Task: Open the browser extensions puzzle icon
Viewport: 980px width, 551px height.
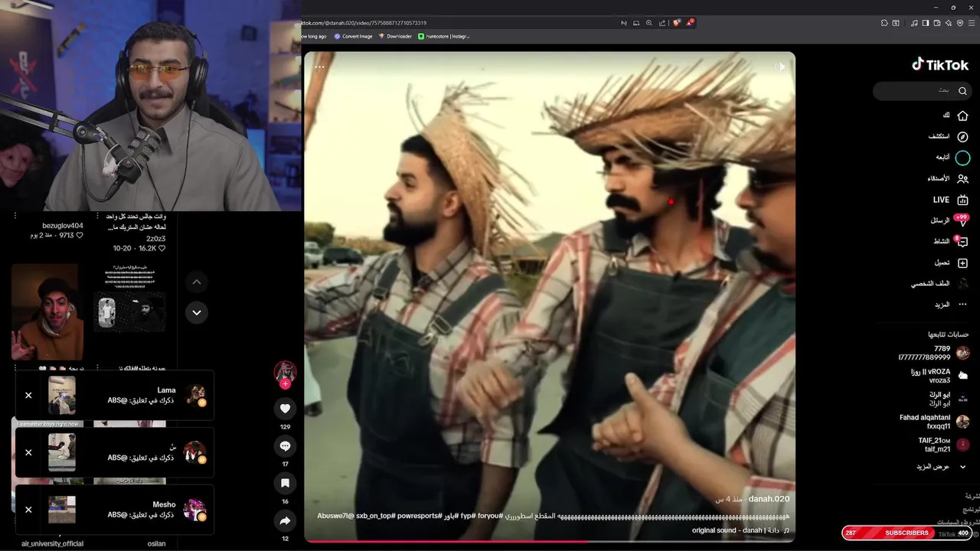Action: point(884,24)
